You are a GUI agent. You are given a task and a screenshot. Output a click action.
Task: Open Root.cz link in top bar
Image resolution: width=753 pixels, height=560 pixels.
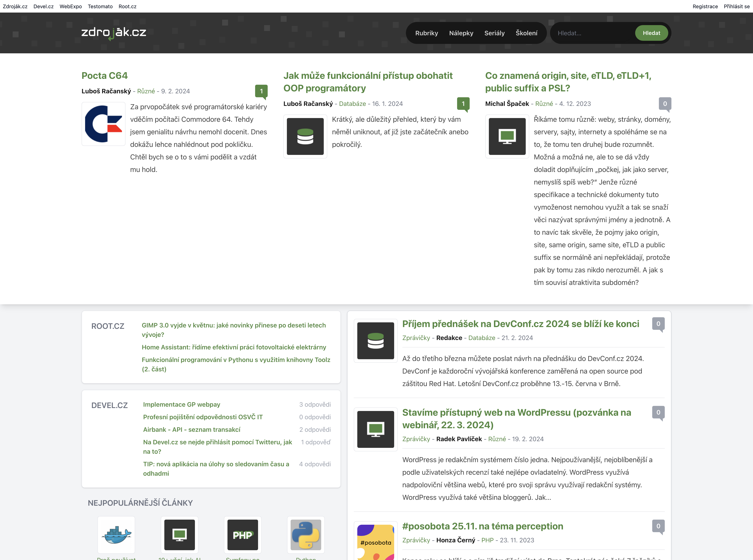(127, 6)
